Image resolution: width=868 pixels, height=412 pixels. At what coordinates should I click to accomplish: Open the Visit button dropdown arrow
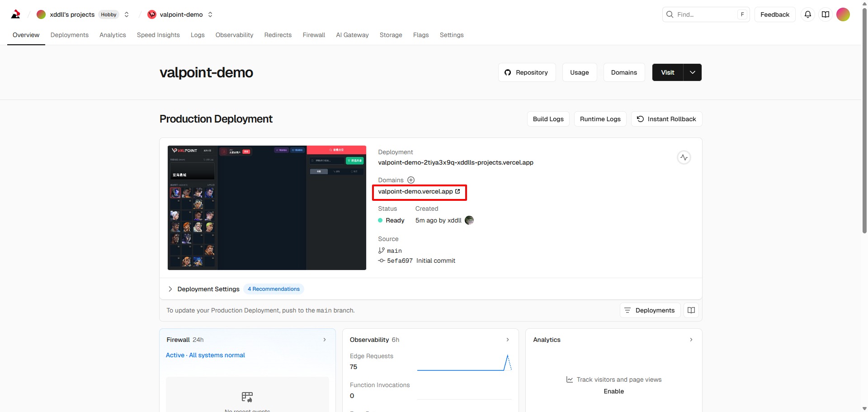click(x=693, y=72)
